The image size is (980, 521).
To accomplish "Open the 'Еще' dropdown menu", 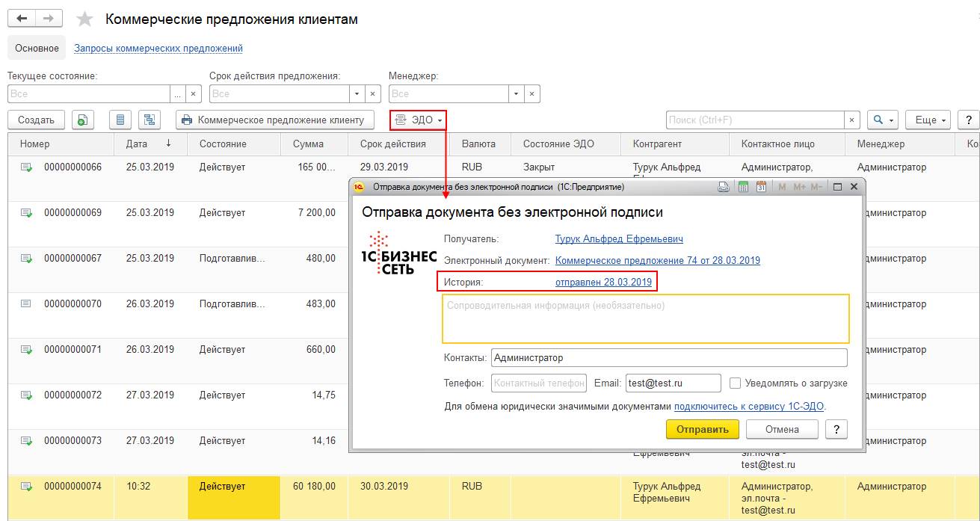I will (927, 120).
